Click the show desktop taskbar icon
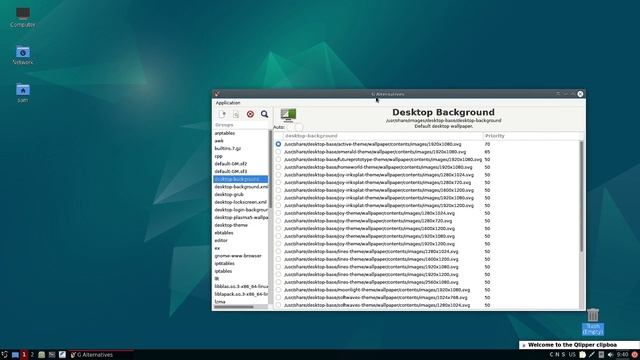Viewport: 640px width, 360px height. pos(15,355)
